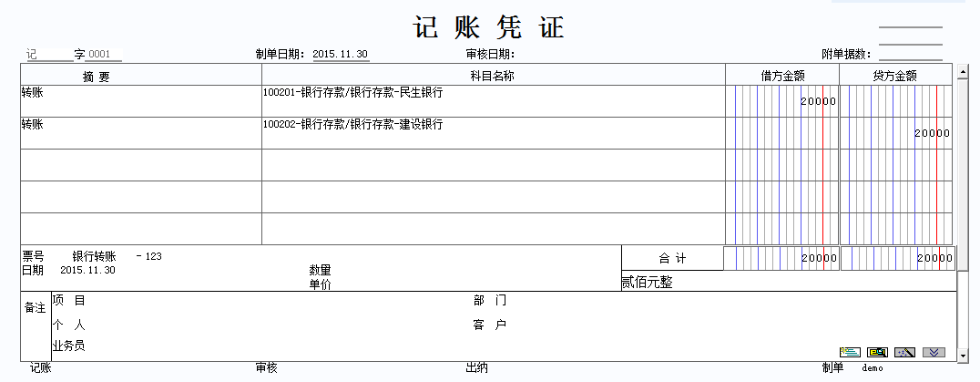Click the yellow card magnifier icon
Image resolution: width=980 pixels, height=382 pixels.
pos(877,353)
